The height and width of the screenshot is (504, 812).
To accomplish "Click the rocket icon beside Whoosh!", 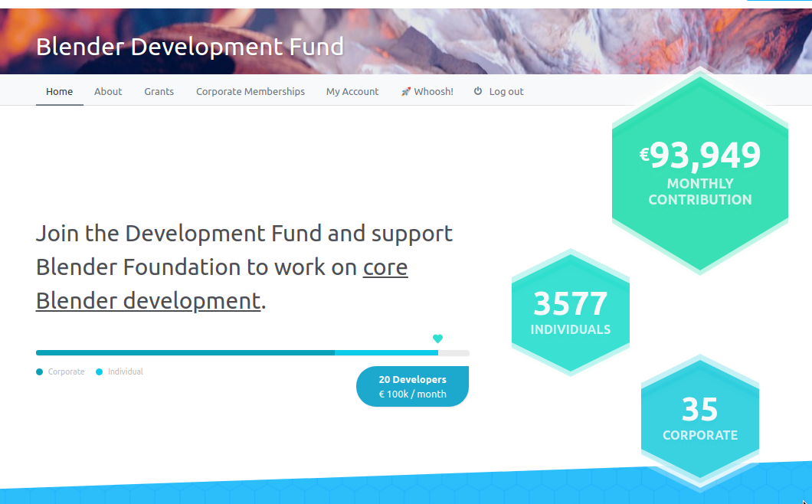I will (x=406, y=92).
